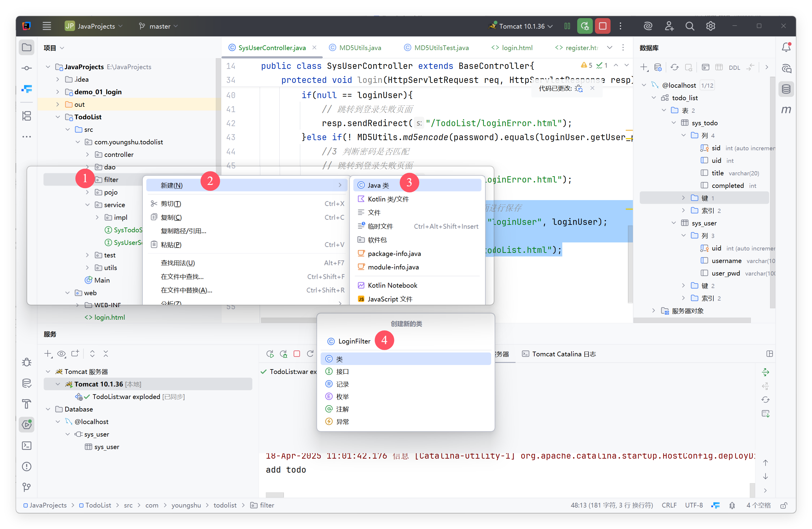Expand the .idea folder
Screen dimensions: 812x529
58,79
